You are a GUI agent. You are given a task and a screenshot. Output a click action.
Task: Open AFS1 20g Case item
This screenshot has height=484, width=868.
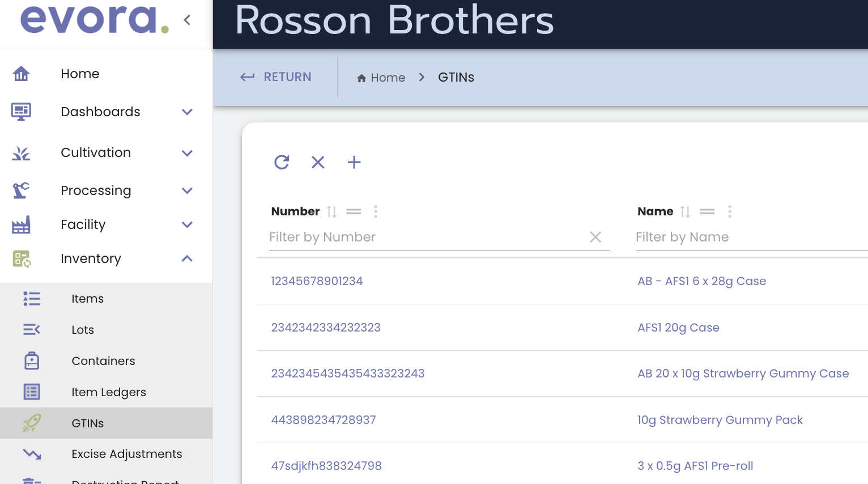click(x=678, y=328)
